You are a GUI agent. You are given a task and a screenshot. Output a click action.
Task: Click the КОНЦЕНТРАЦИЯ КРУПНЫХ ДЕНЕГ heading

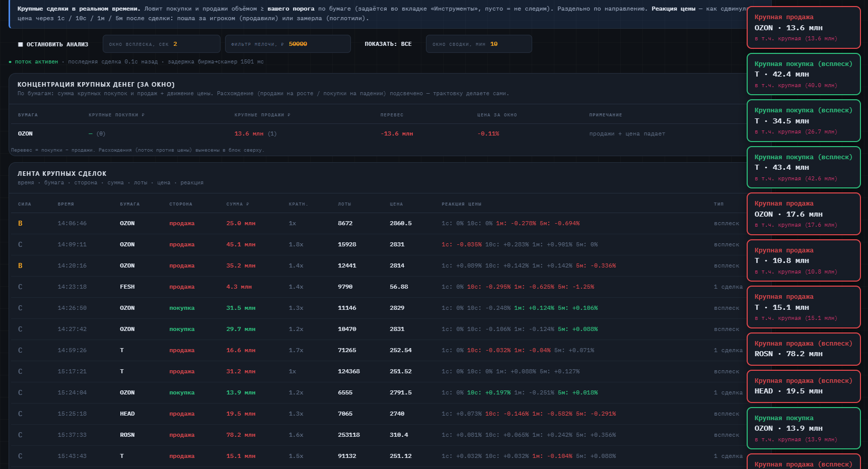pyautogui.click(x=96, y=85)
